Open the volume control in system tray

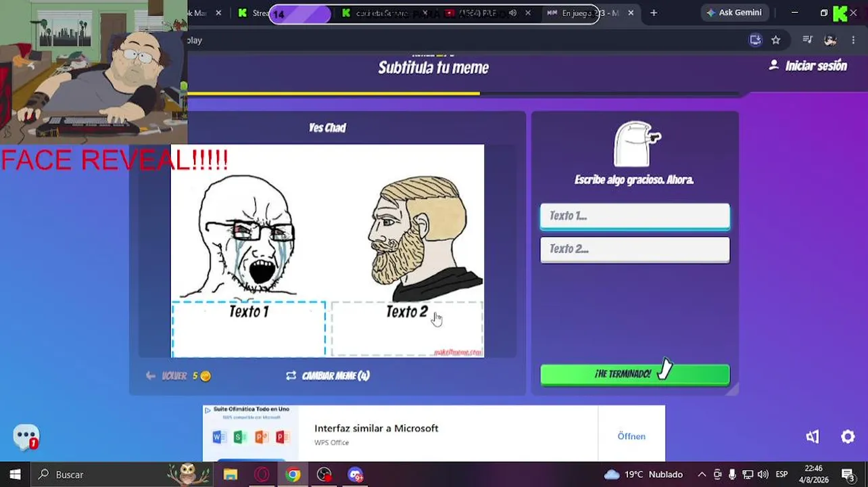[x=763, y=474]
